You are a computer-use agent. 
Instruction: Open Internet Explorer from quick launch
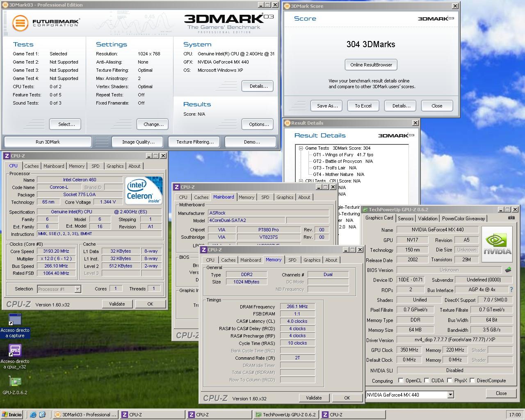(33, 415)
